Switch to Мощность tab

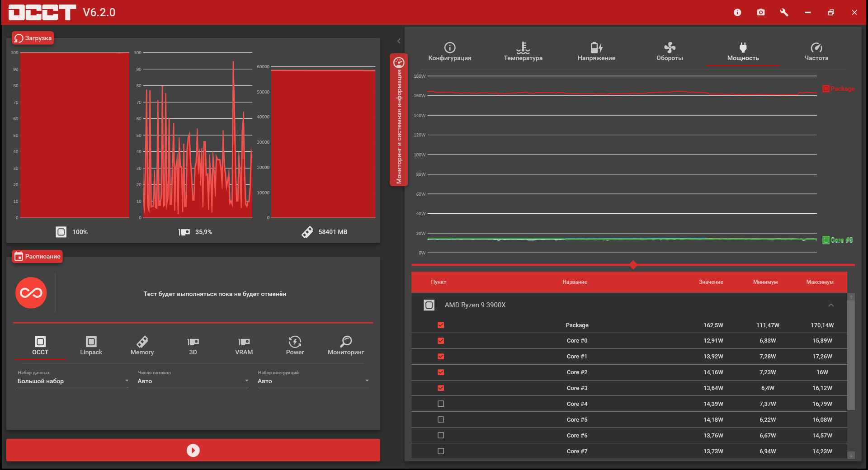click(x=743, y=52)
